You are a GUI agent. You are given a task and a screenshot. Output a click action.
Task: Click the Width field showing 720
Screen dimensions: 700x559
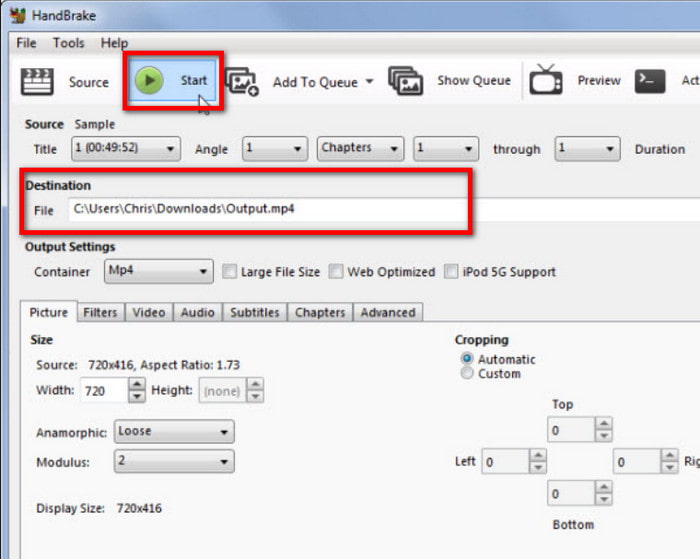tap(104, 391)
